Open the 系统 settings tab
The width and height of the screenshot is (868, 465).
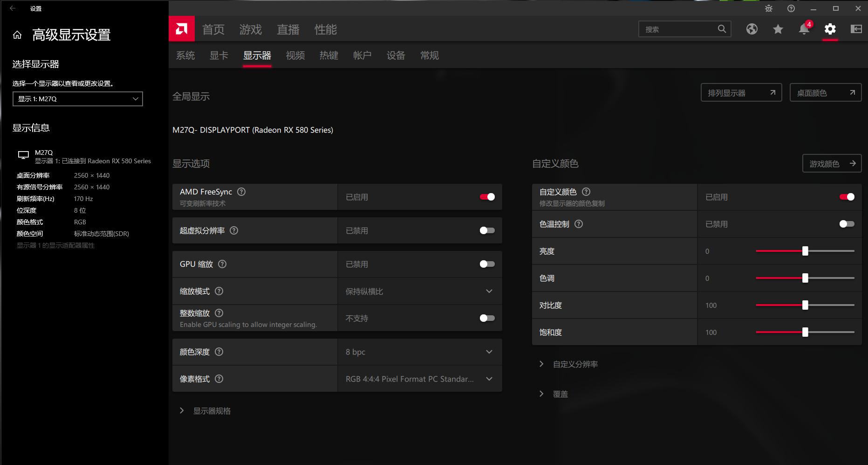click(x=185, y=56)
